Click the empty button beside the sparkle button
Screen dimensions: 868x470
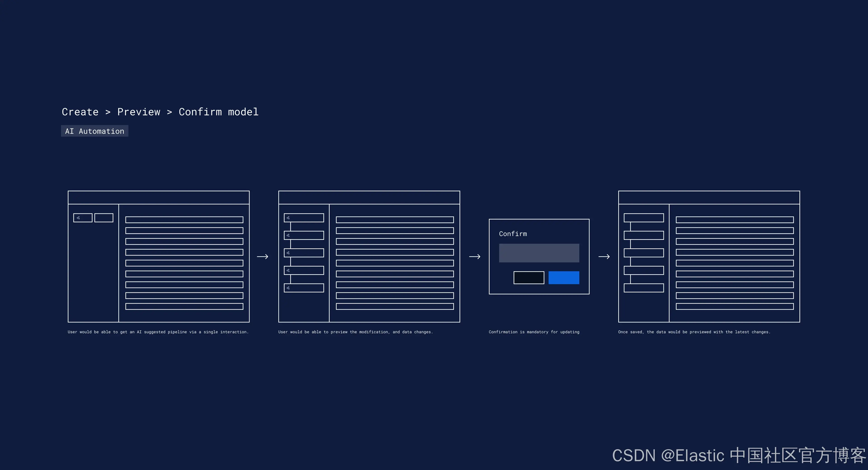pyautogui.click(x=104, y=218)
